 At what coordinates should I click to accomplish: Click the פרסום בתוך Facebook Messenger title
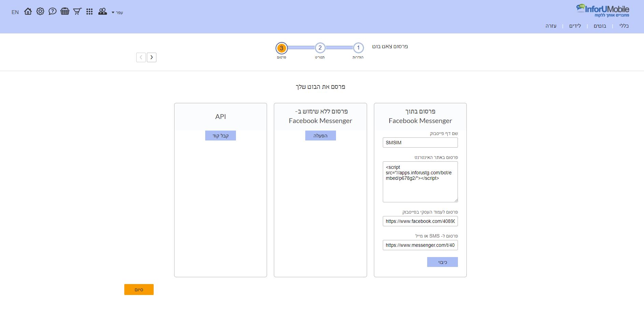tap(420, 116)
